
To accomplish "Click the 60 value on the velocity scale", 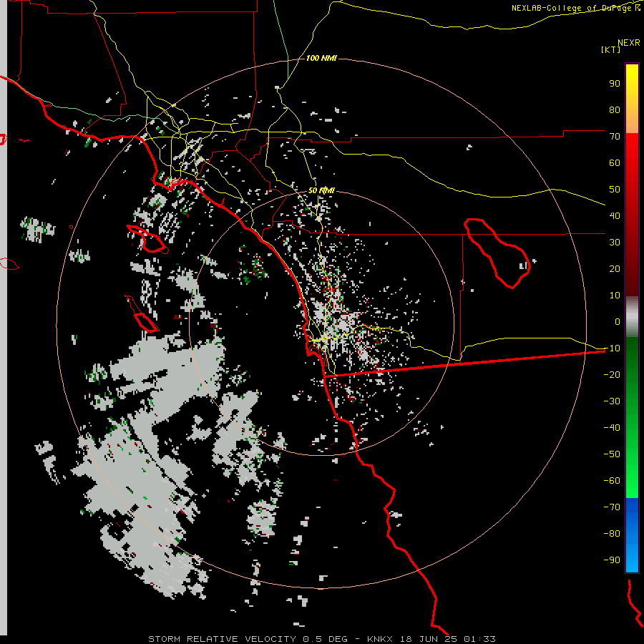I will click(x=615, y=163).
